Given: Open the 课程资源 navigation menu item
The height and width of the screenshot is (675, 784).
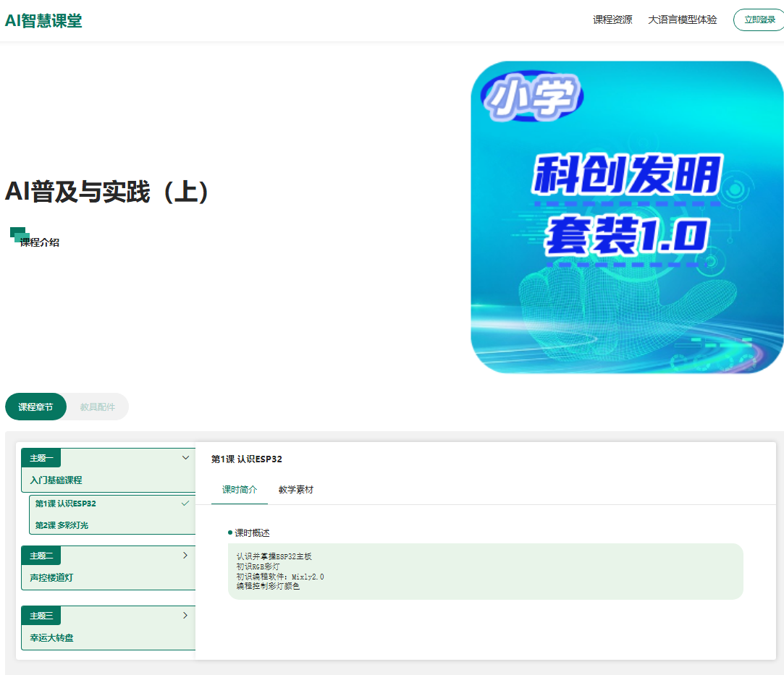Looking at the screenshot, I should point(612,20).
